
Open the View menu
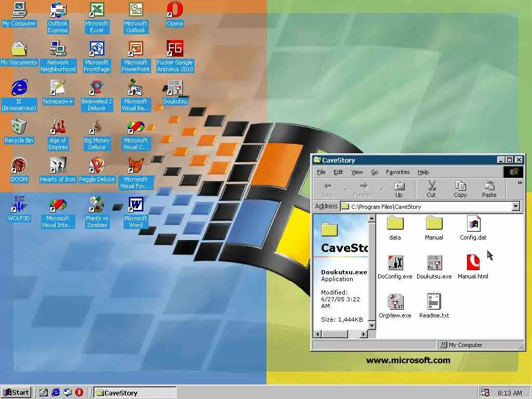[x=357, y=172]
